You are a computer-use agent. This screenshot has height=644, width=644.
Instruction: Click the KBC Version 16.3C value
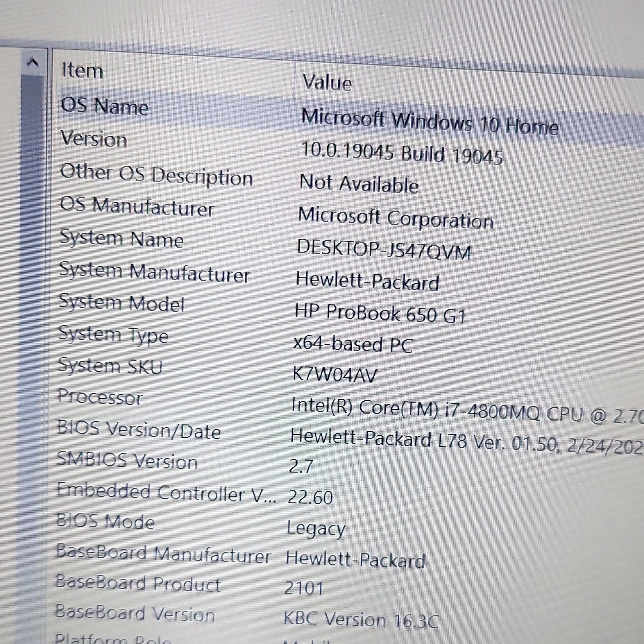point(361,619)
